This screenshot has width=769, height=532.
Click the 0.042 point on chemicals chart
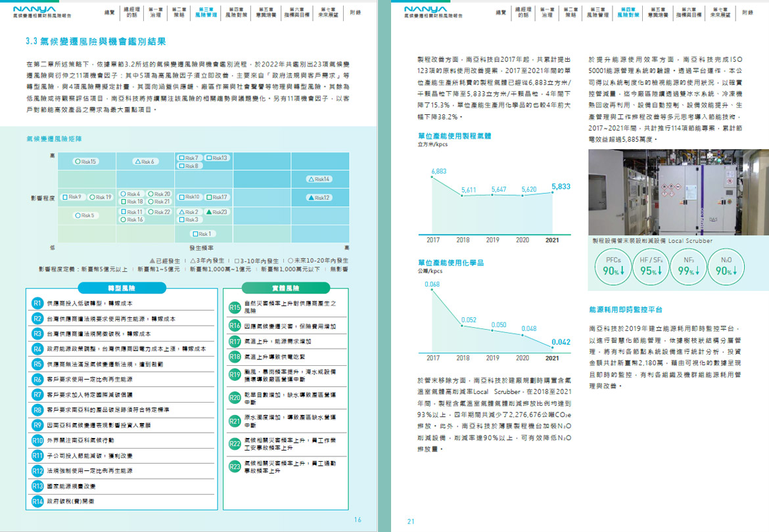pyautogui.click(x=553, y=347)
